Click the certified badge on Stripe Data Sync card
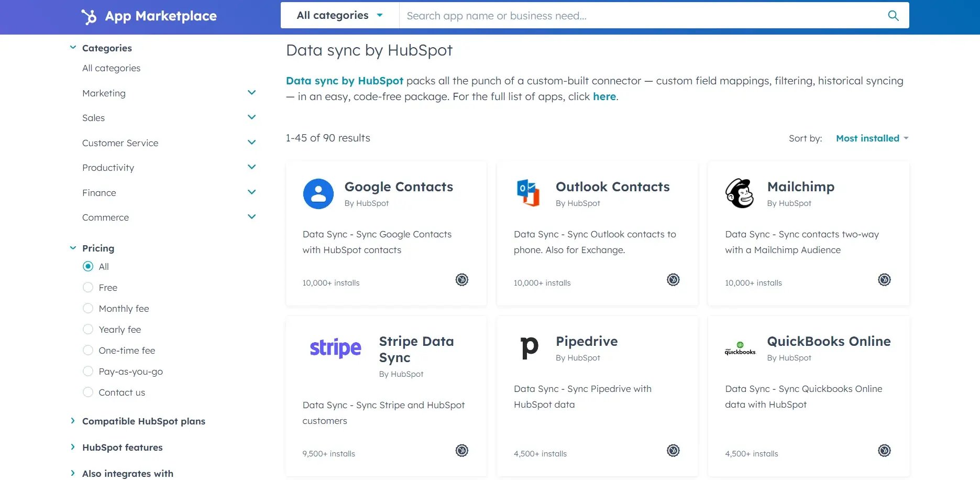 click(x=461, y=451)
